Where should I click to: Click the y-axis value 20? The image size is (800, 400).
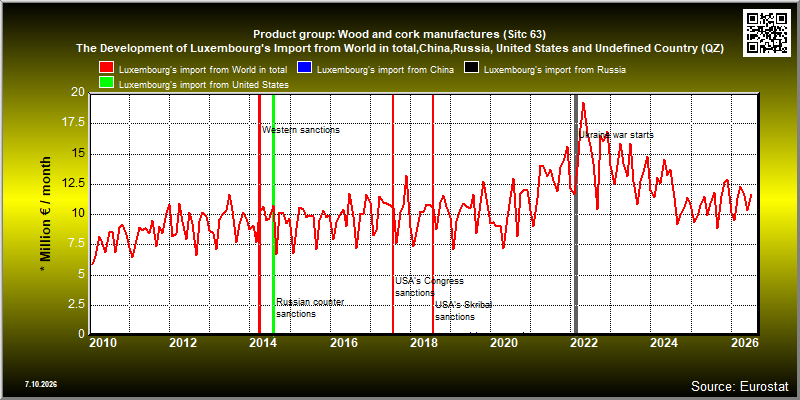coord(78,93)
